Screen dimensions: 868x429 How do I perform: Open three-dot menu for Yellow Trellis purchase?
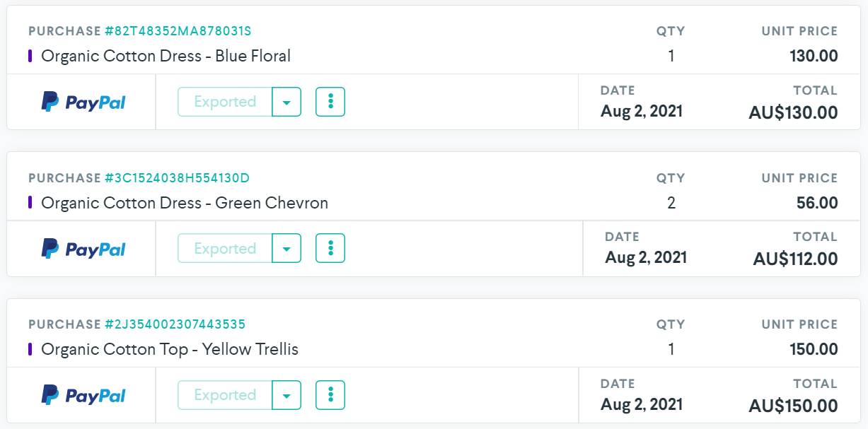330,395
